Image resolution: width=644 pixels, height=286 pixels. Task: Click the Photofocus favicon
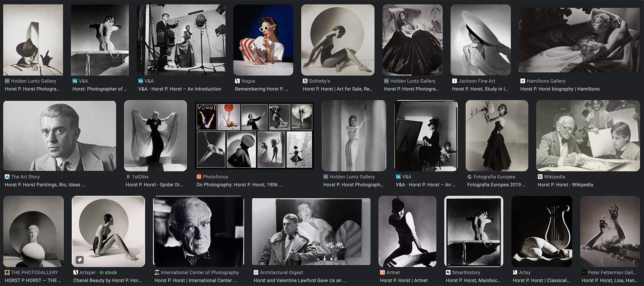199,177
